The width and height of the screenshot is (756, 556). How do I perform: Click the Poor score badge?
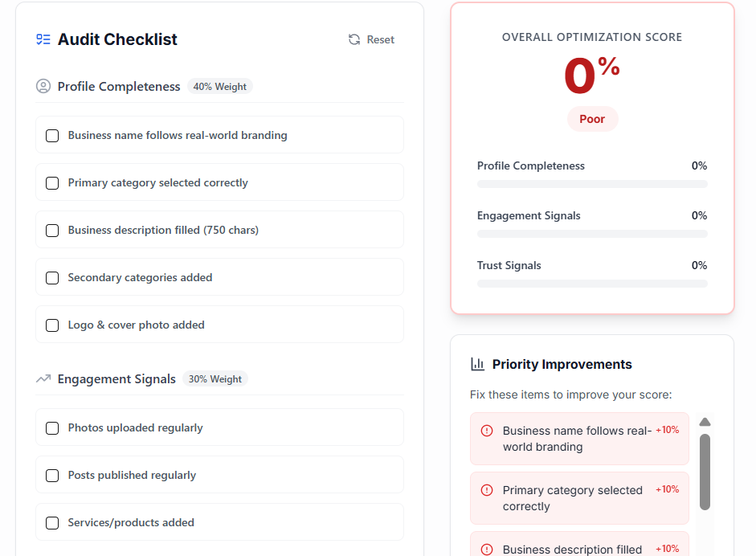(x=592, y=118)
